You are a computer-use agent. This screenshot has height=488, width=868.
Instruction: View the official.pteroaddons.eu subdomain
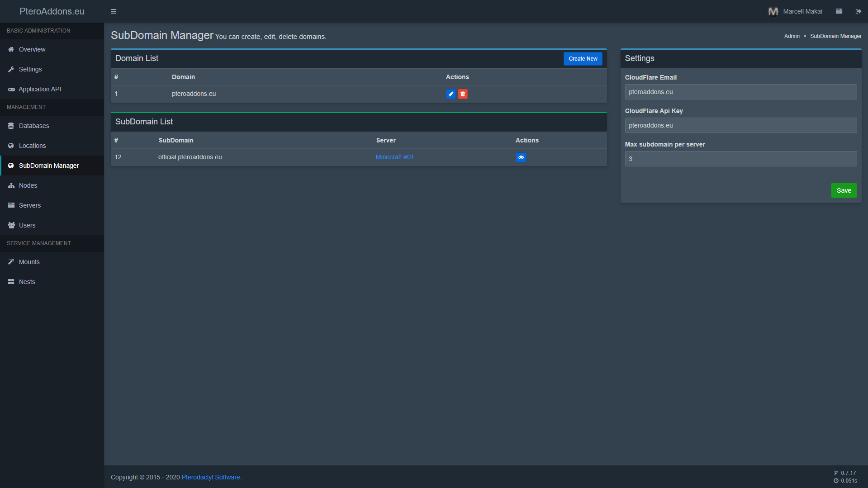(521, 157)
